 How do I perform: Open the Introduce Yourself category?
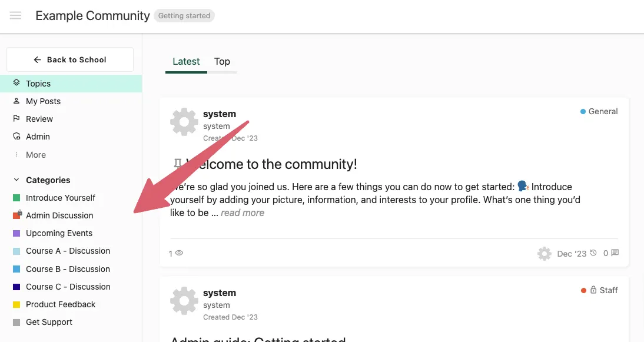coord(61,198)
